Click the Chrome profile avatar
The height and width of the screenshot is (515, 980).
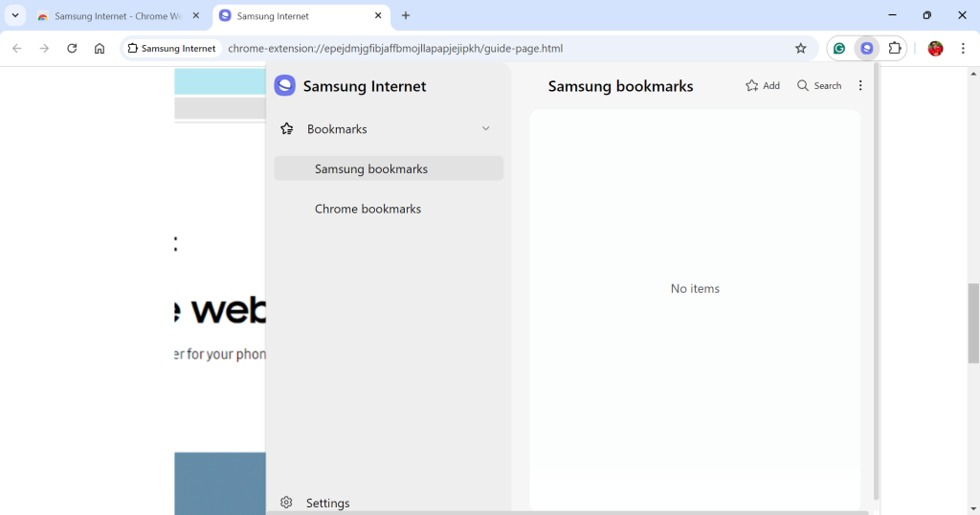coord(935,49)
